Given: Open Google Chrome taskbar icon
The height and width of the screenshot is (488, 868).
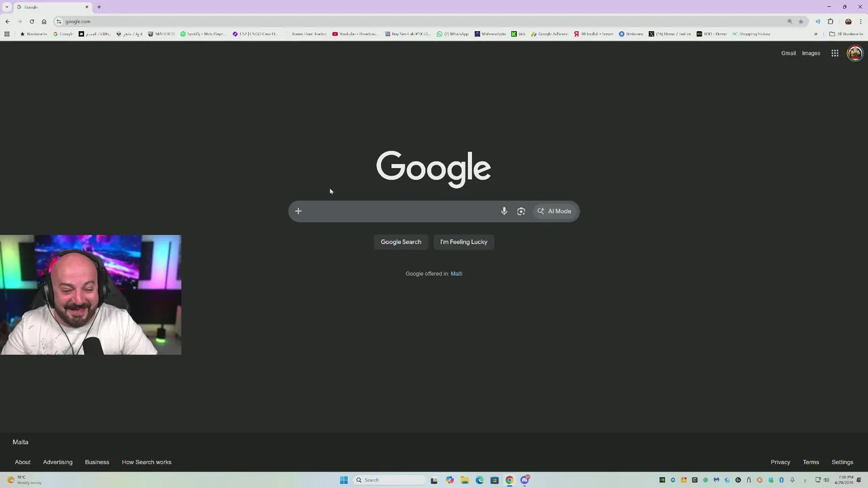Looking at the screenshot, I should [509, 480].
